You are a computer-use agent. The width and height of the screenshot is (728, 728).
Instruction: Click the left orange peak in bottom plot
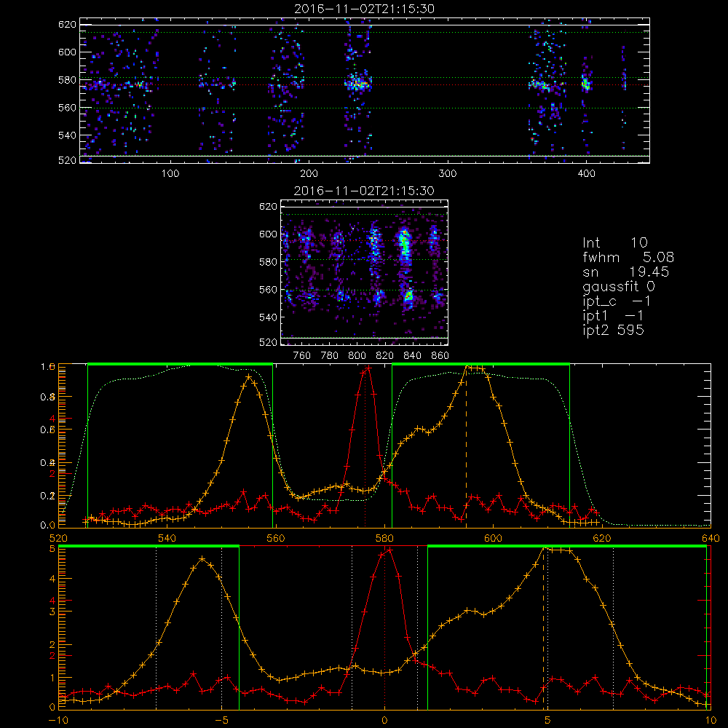[202, 559]
